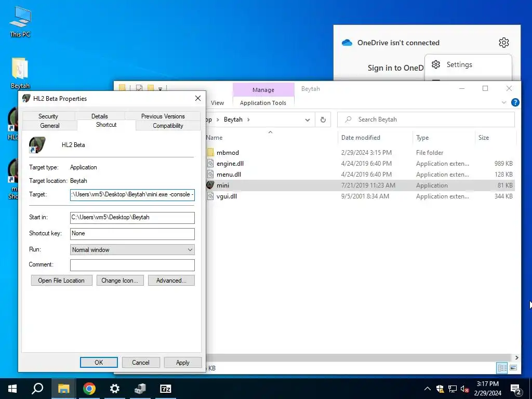Click the muted volume tray icon
This screenshot has height=399, width=532.
(464, 389)
